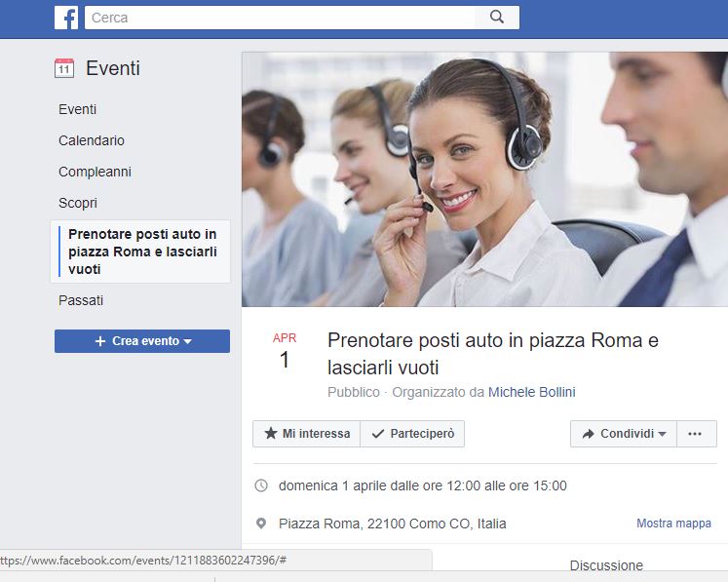This screenshot has width=728, height=582.
Task: Expand the Condividi dropdown arrow
Action: click(663, 434)
